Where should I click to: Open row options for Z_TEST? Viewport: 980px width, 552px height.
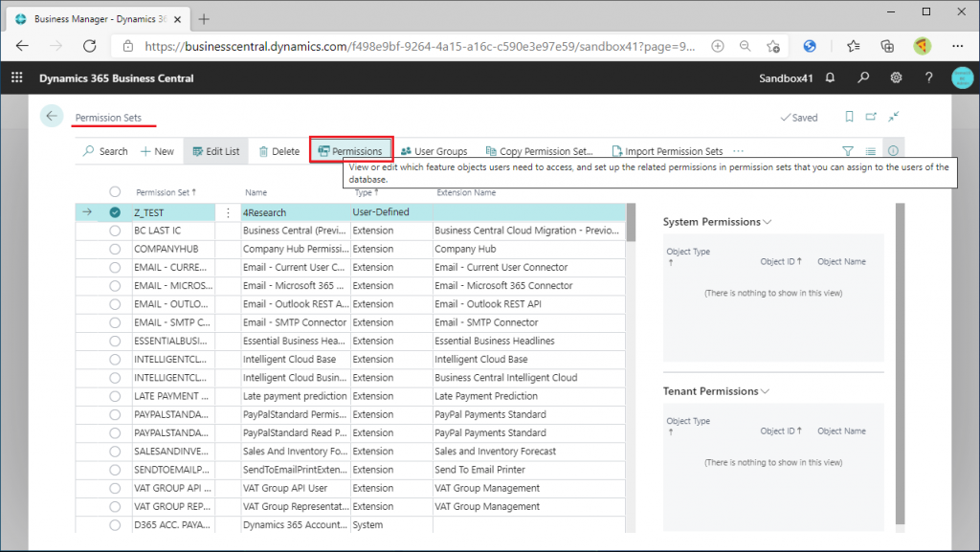(228, 213)
